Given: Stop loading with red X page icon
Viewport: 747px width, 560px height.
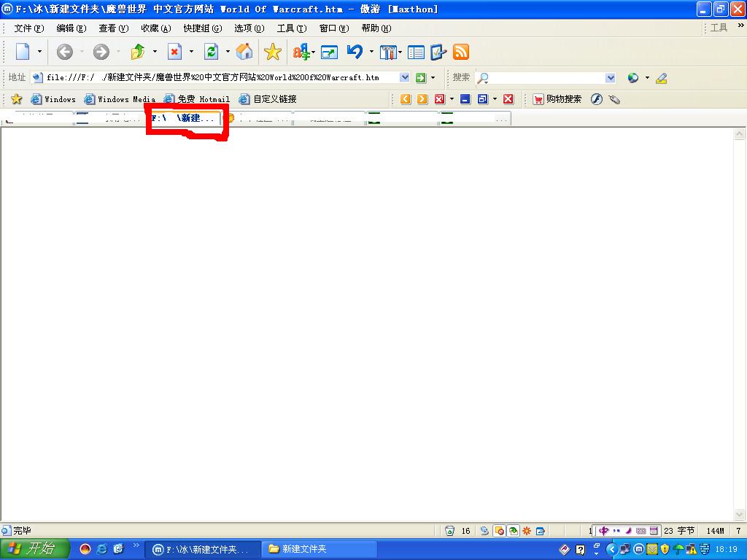Looking at the screenshot, I should tap(175, 52).
